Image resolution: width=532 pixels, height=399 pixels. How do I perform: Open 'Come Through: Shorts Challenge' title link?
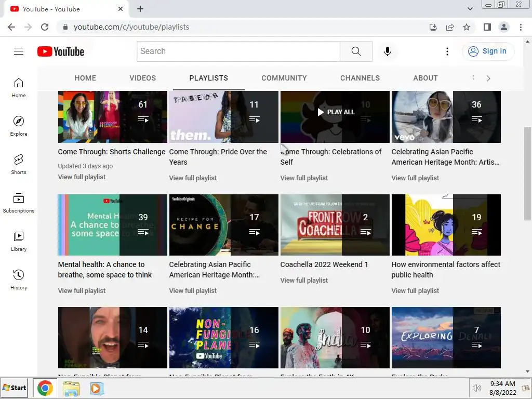112,152
